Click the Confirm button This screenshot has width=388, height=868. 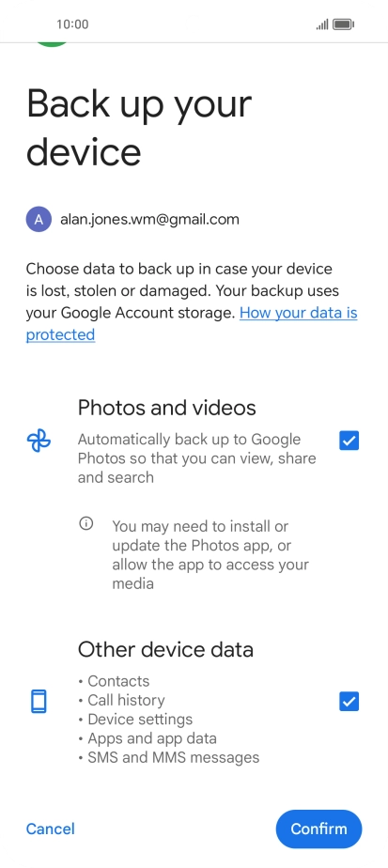pyautogui.click(x=318, y=829)
